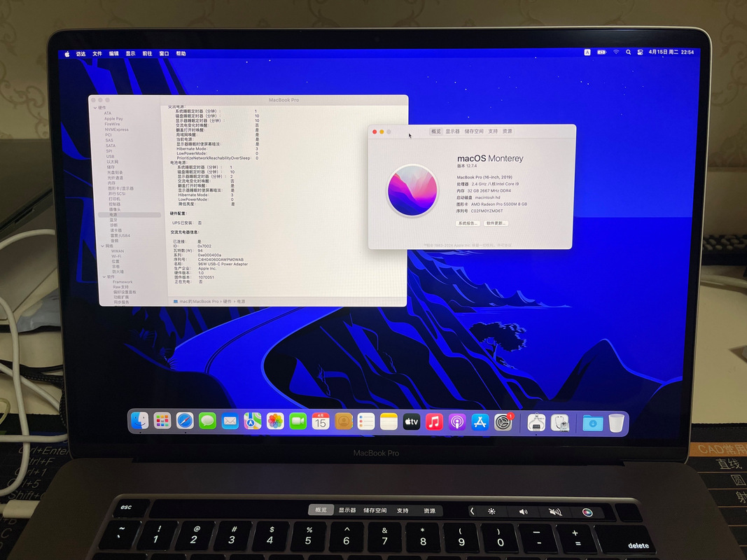
Task: Click the Apple logo menu
Action: [67, 53]
